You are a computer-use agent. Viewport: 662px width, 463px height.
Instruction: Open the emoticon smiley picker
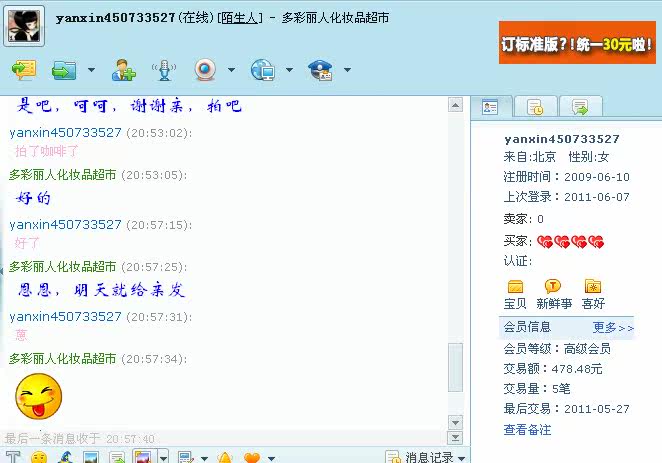tap(39, 457)
